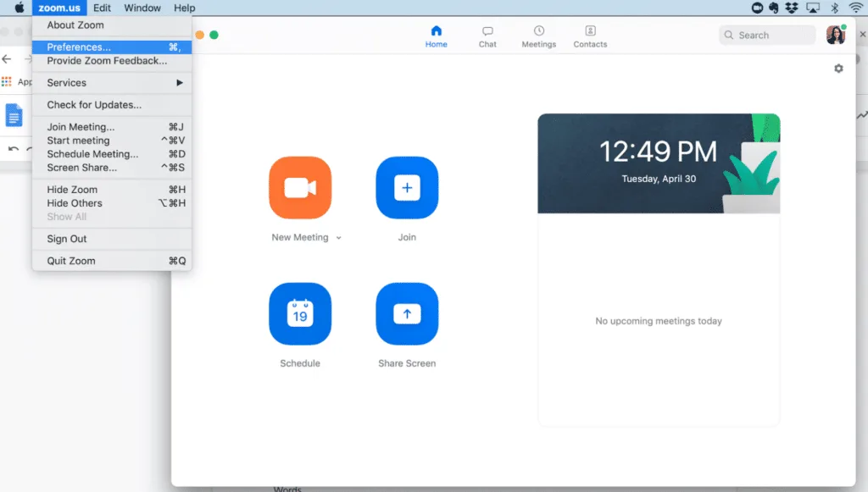The height and width of the screenshot is (492, 868).
Task: Switch to the Home tab
Action: (436, 35)
